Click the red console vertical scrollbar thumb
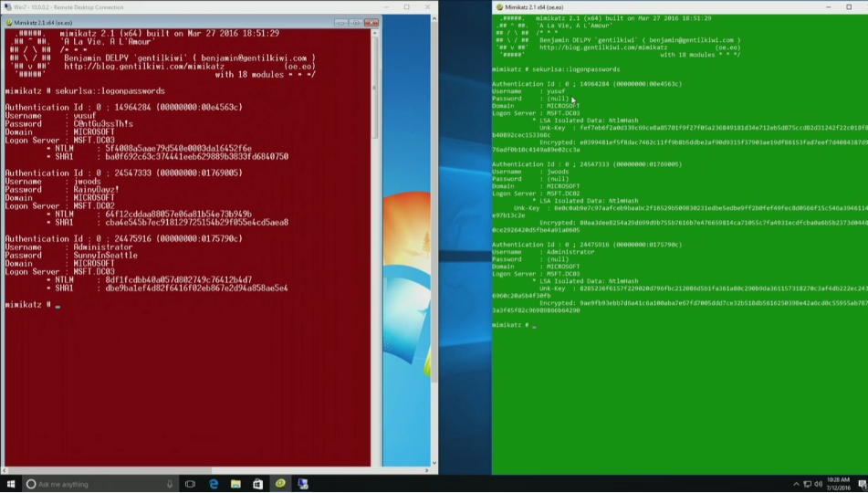The width and height of the screenshot is (868, 493). [375, 89]
